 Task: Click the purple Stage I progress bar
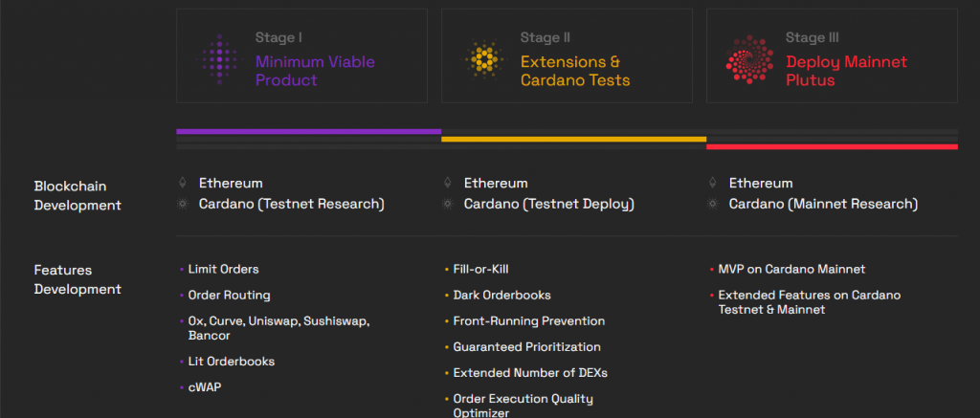coord(309,131)
